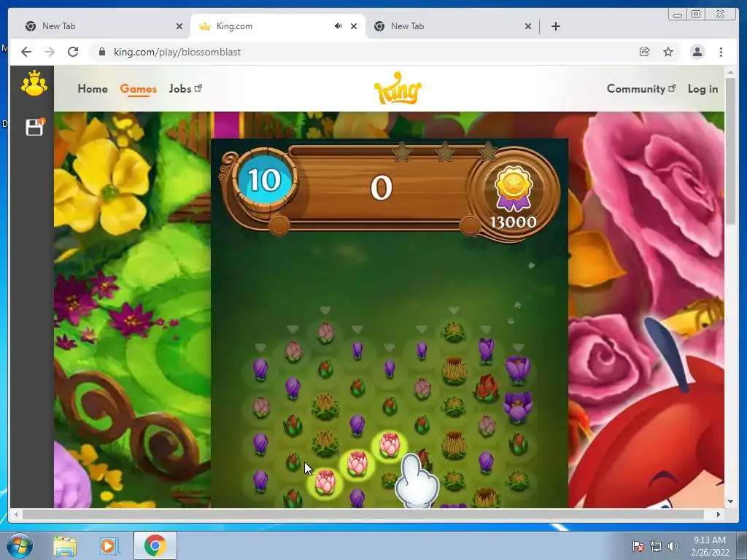
Task: Open the Community external link
Action: tap(640, 88)
